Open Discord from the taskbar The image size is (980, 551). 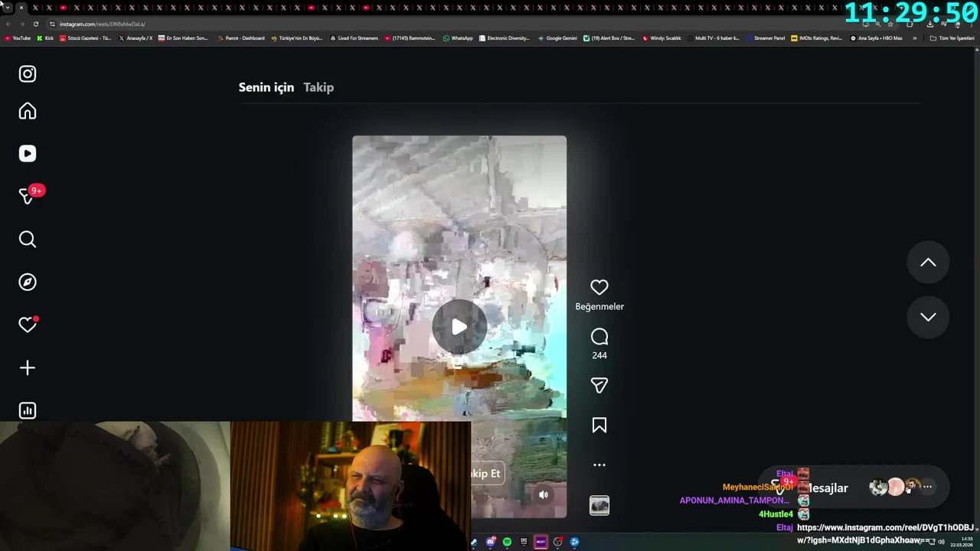[x=491, y=542]
